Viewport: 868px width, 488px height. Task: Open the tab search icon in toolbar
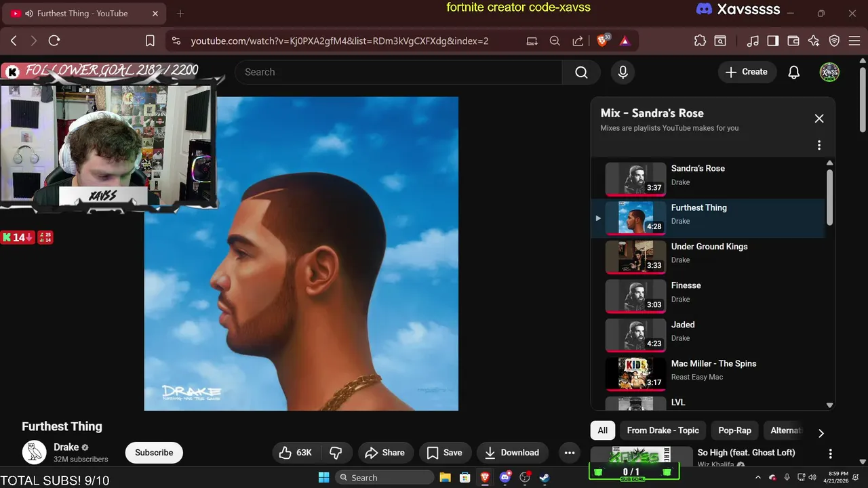(720, 41)
